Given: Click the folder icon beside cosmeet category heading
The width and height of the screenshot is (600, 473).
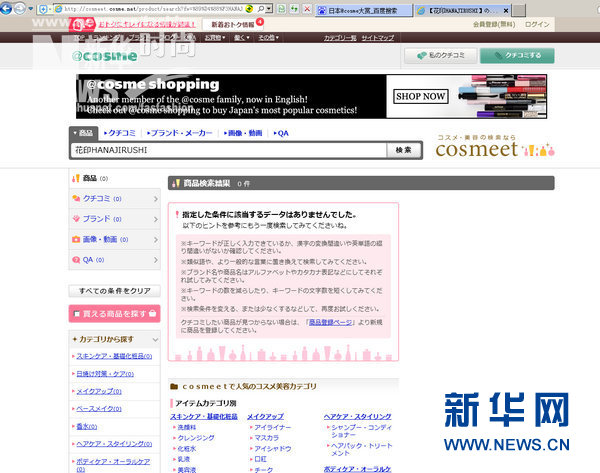Looking at the screenshot, I should point(174,387).
